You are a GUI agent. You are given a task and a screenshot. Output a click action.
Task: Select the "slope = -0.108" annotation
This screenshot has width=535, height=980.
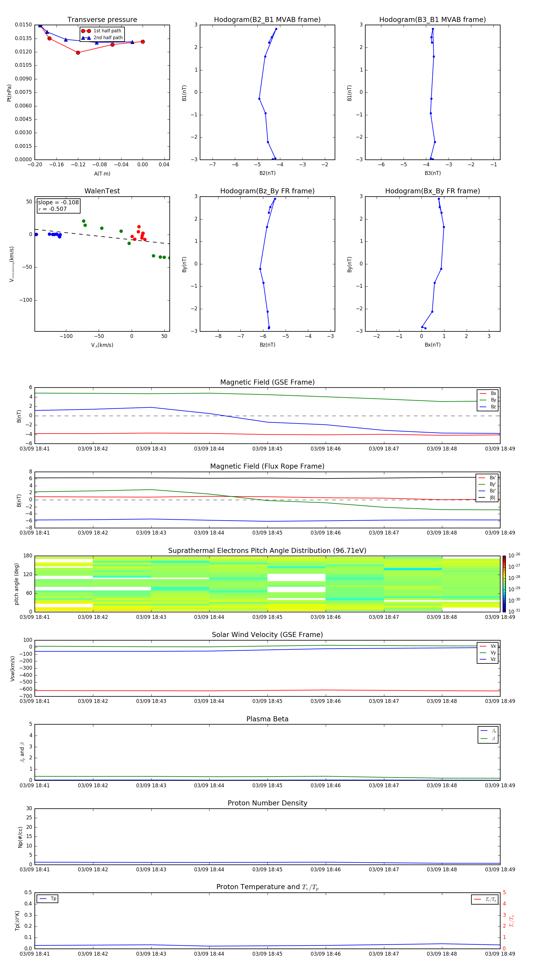point(58,203)
